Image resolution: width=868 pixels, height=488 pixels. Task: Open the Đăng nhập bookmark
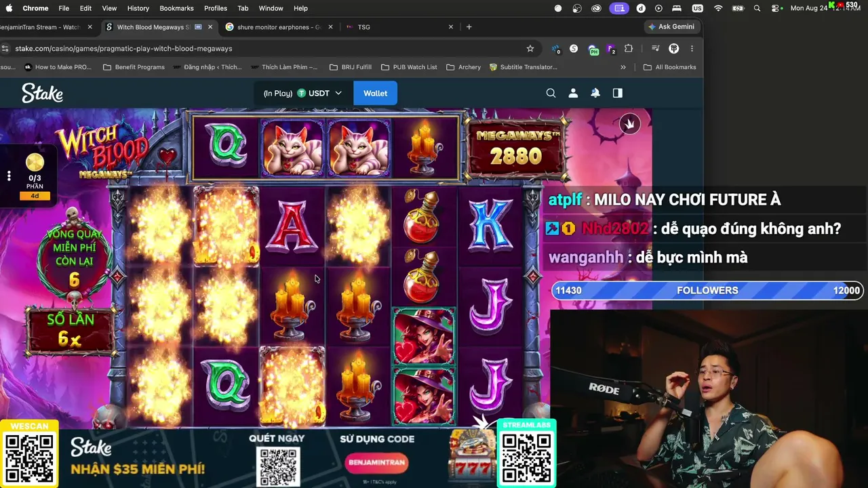tap(208, 67)
